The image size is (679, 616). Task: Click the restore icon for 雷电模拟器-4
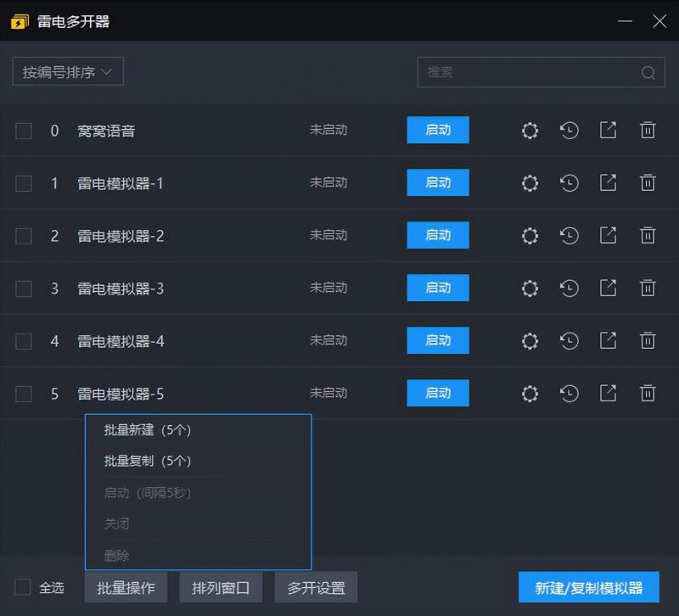tap(569, 340)
